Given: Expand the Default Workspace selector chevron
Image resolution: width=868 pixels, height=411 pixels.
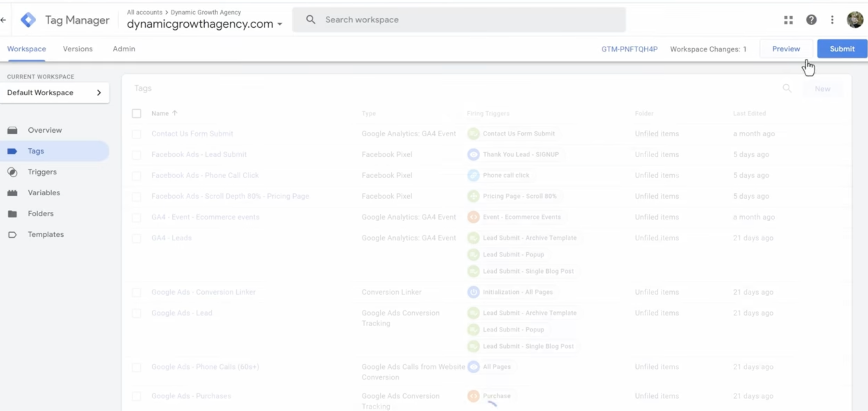Looking at the screenshot, I should tap(99, 92).
